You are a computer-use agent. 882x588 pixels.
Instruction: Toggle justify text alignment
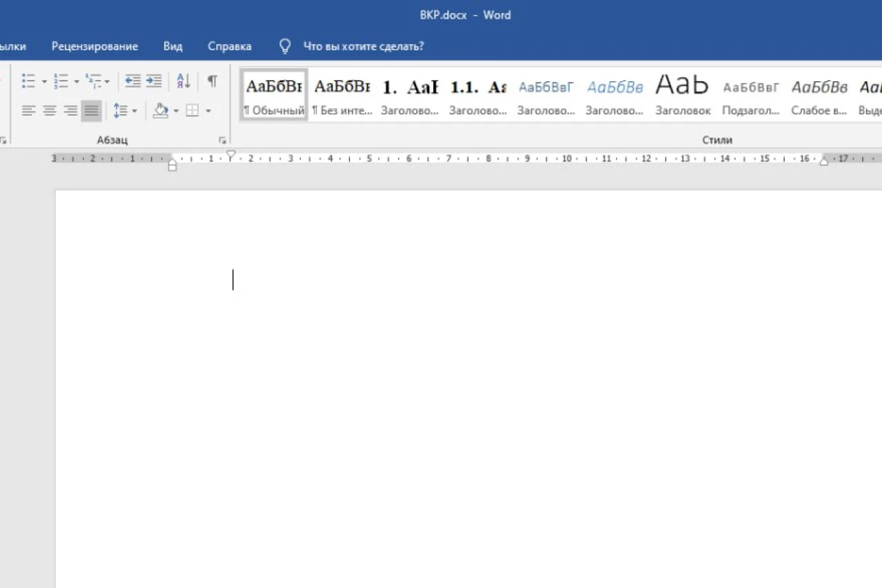tap(91, 110)
